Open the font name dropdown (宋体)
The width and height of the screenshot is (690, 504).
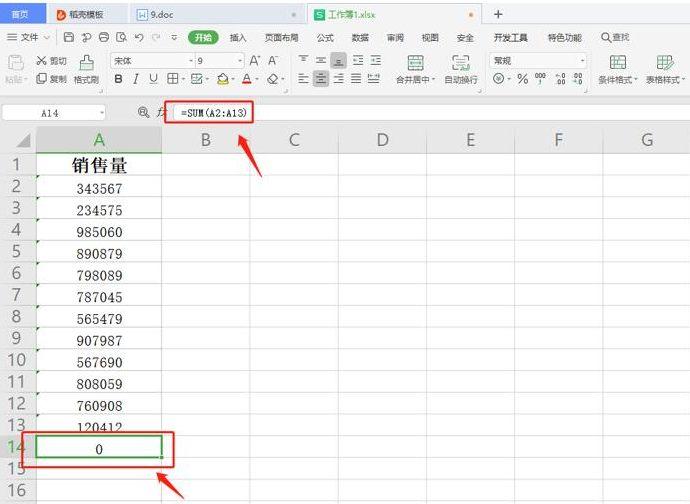point(191,61)
